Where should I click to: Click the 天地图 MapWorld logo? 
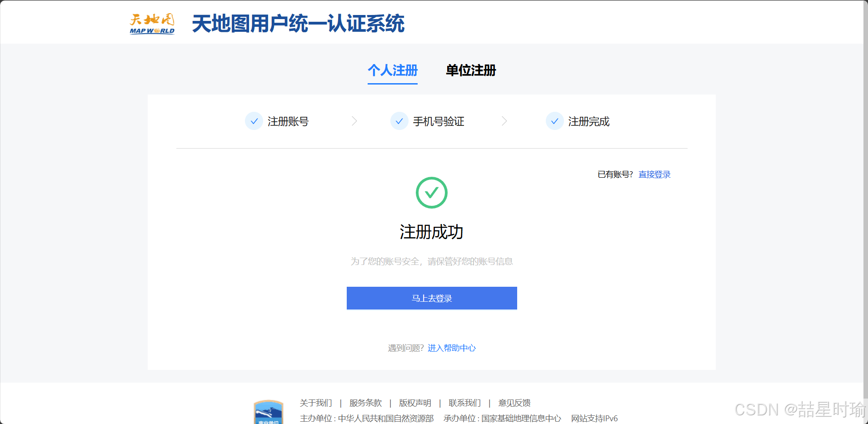152,24
